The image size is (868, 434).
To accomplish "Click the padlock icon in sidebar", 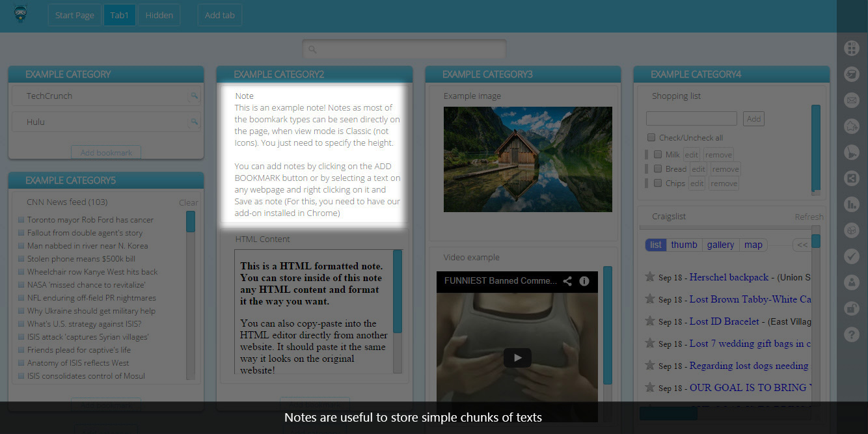I will coord(851,308).
